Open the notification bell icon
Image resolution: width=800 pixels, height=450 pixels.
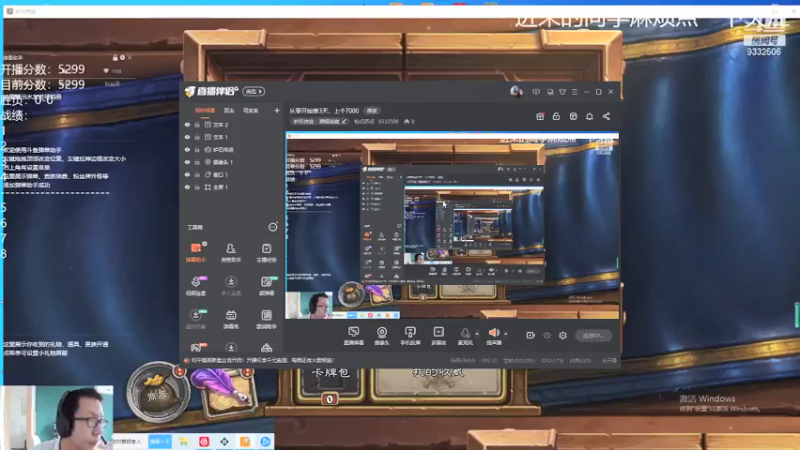[589, 116]
